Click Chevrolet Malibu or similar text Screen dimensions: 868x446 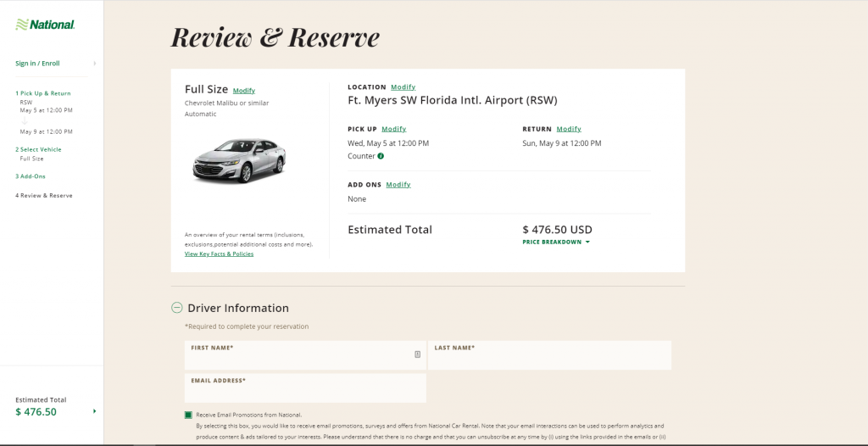click(227, 103)
